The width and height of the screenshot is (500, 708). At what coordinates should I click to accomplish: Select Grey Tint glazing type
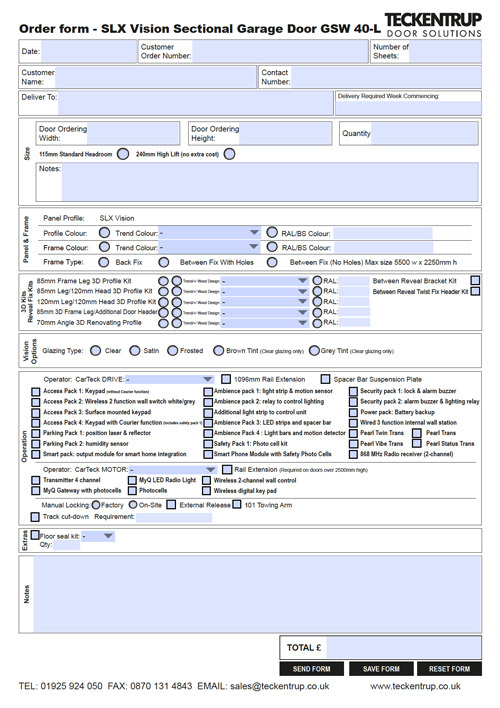(314, 350)
